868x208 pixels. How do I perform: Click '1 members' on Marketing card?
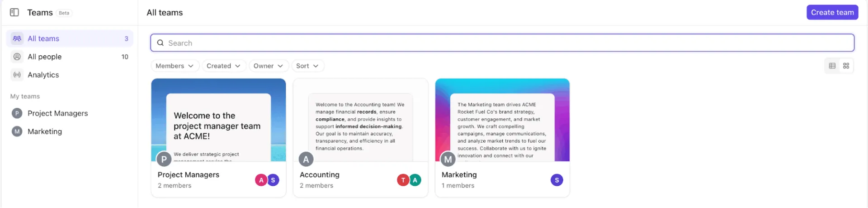pyautogui.click(x=458, y=185)
